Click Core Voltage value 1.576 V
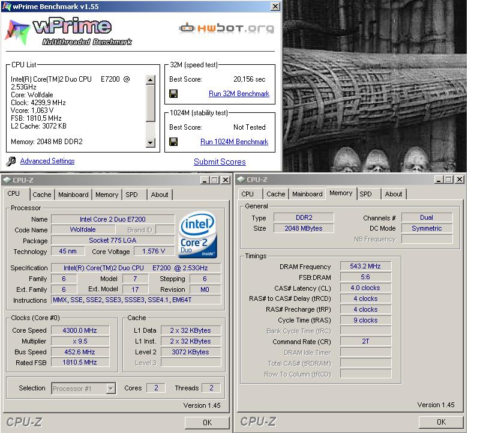The width and height of the screenshot is (504, 433). tap(154, 251)
